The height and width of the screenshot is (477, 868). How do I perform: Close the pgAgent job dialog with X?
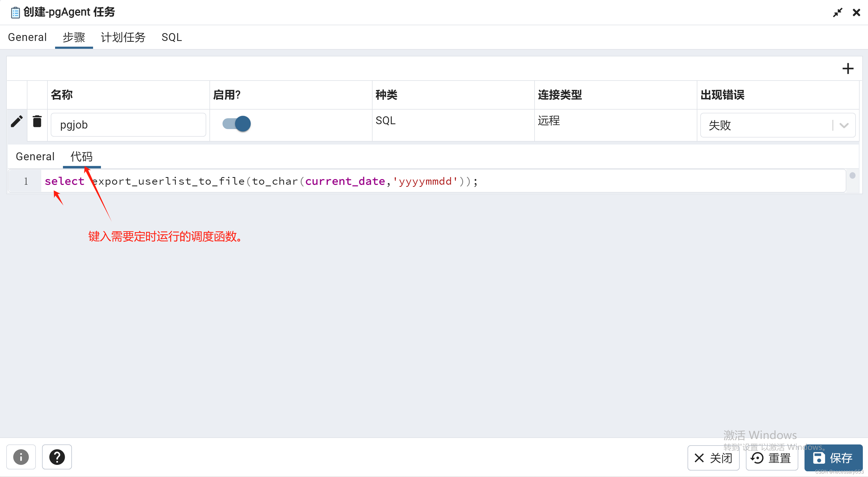coord(856,13)
